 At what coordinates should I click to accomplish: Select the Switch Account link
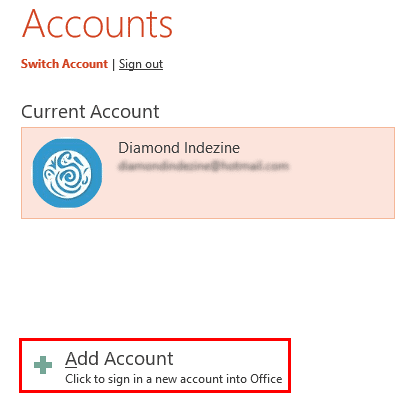point(64,64)
